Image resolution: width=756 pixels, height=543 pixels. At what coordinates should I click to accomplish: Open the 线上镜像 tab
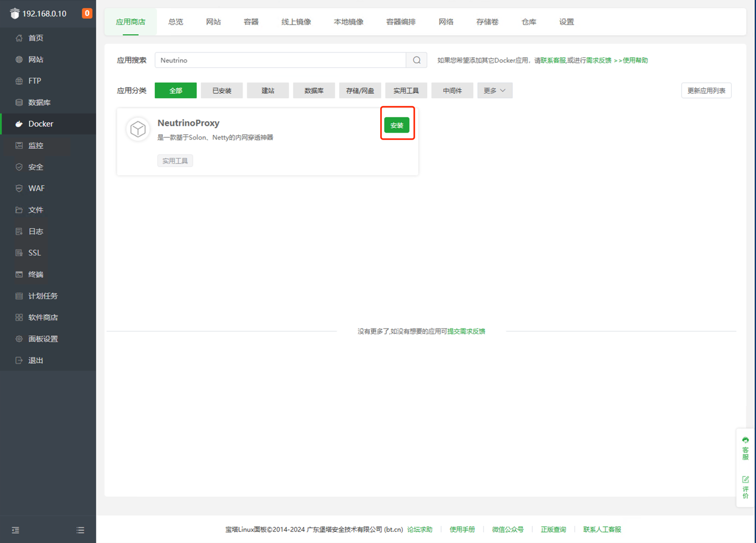click(x=296, y=22)
